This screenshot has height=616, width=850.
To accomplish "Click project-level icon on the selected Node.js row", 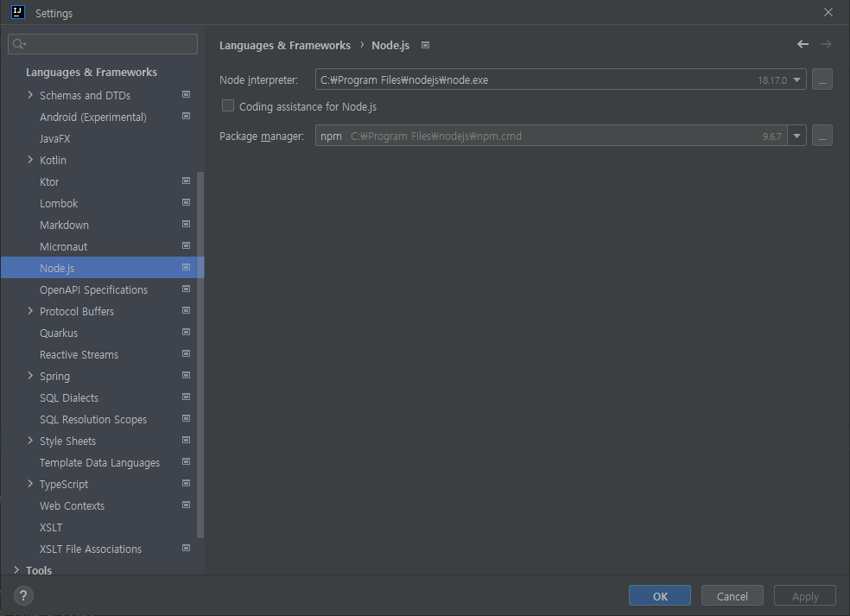I will tap(186, 267).
